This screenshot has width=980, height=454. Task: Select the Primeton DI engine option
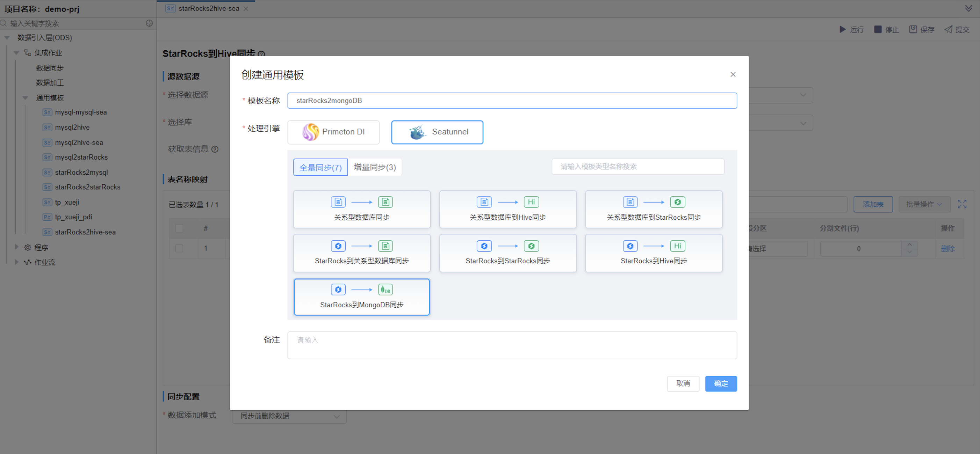click(333, 132)
